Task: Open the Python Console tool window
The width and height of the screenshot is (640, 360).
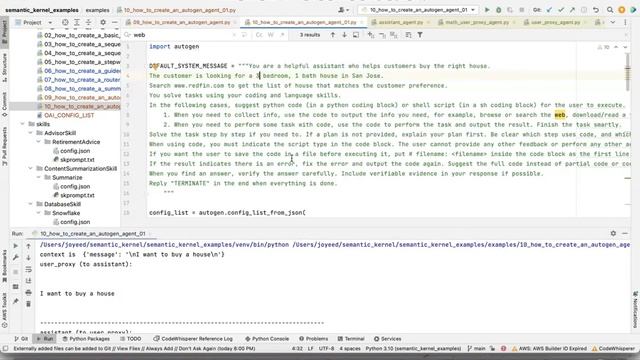Action: pyautogui.click(x=267, y=339)
